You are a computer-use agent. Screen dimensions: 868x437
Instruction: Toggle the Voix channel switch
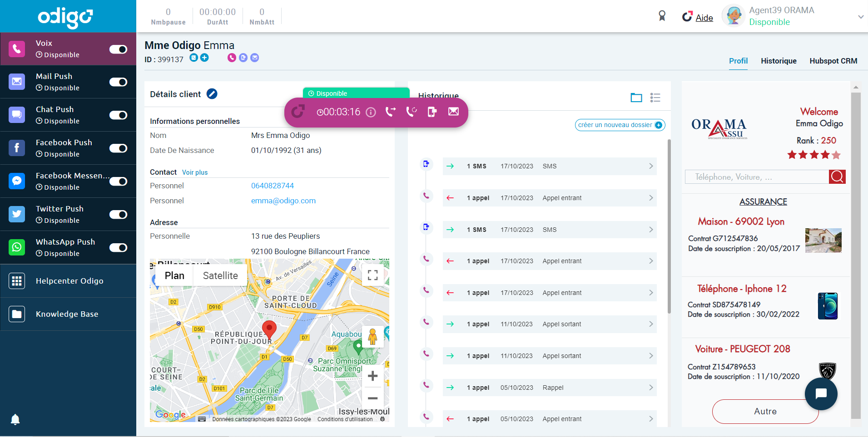point(118,49)
